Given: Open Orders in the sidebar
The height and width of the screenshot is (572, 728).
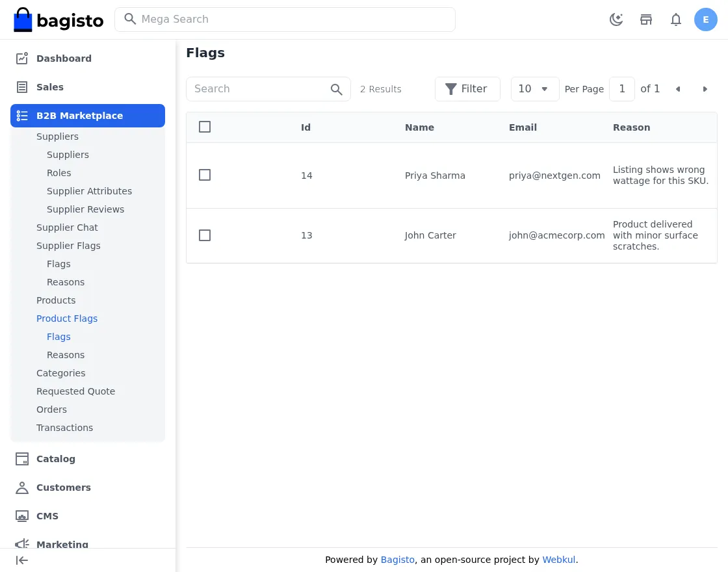Looking at the screenshot, I should pyautogui.click(x=51, y=409).
